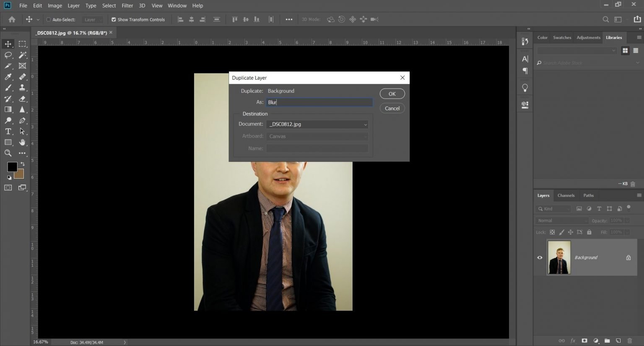Toggle the layer filtering on/off switch
The image size is (644, 346).
pos(628,207)
